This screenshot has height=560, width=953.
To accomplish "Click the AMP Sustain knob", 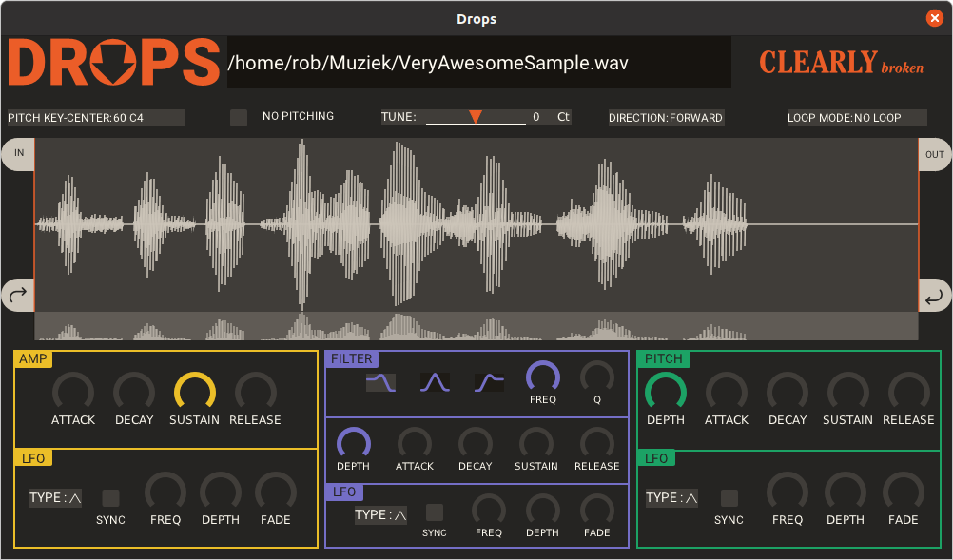I will [x=195, y=392].
